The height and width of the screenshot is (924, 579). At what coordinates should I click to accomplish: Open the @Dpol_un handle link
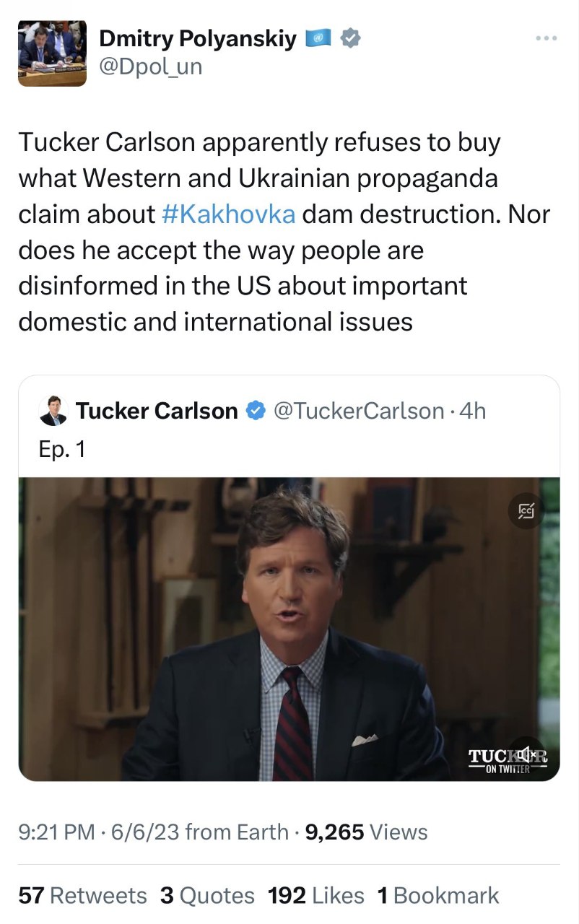(151, 67)
